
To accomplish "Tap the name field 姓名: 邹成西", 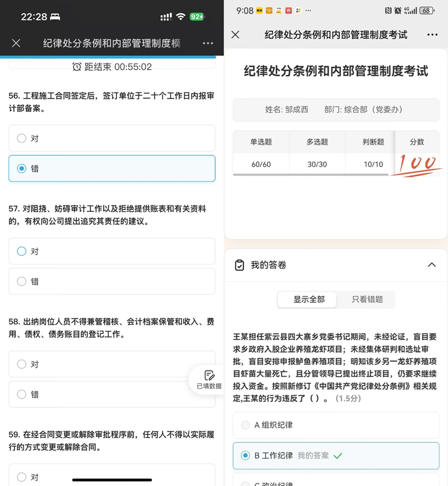I will (x=287, y=109).
